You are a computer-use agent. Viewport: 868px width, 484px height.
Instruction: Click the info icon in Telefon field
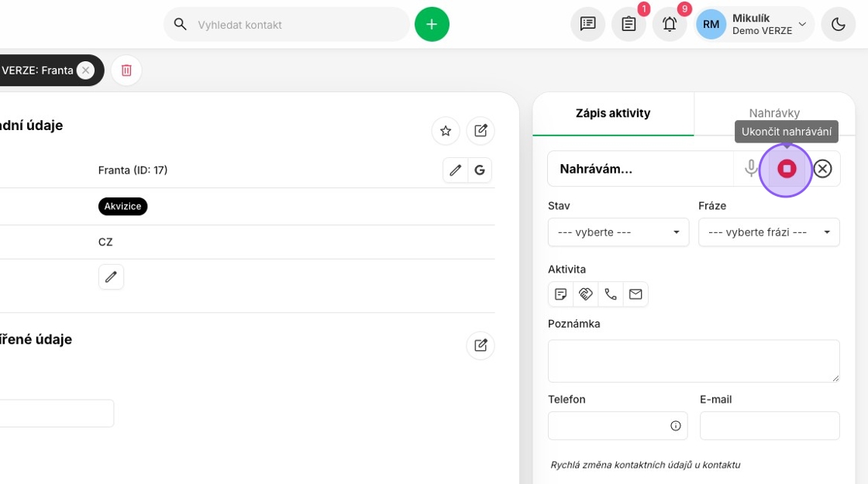point(675,426)
